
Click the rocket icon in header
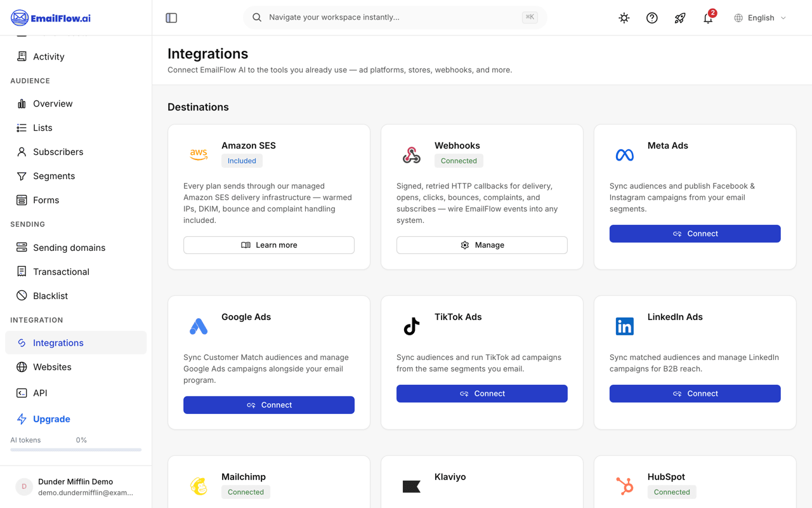click(x=680, y=18)
